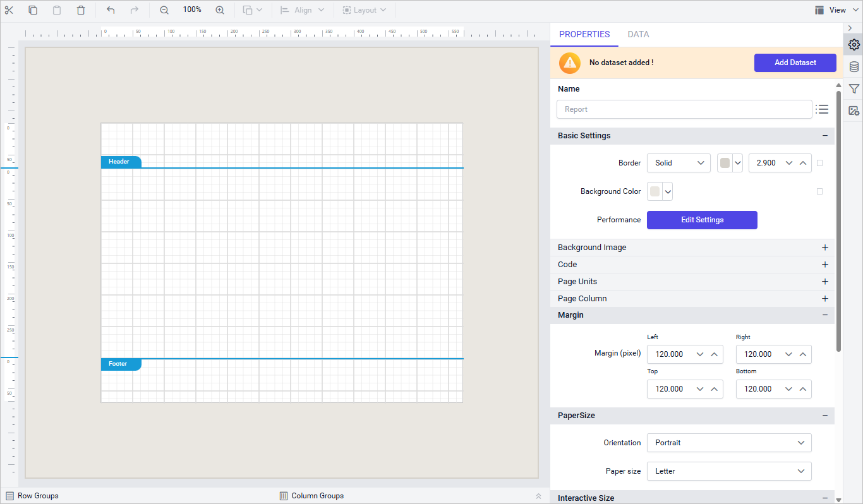This screenshot has height=504, width=863.
Task: Open the Data database icon in sidebar
Action: click(x=854, y=67)
